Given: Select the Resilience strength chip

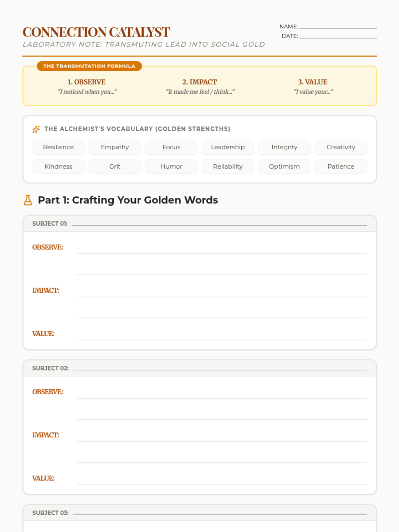Looking at the screenshot, I should click(x=58, y=147).
